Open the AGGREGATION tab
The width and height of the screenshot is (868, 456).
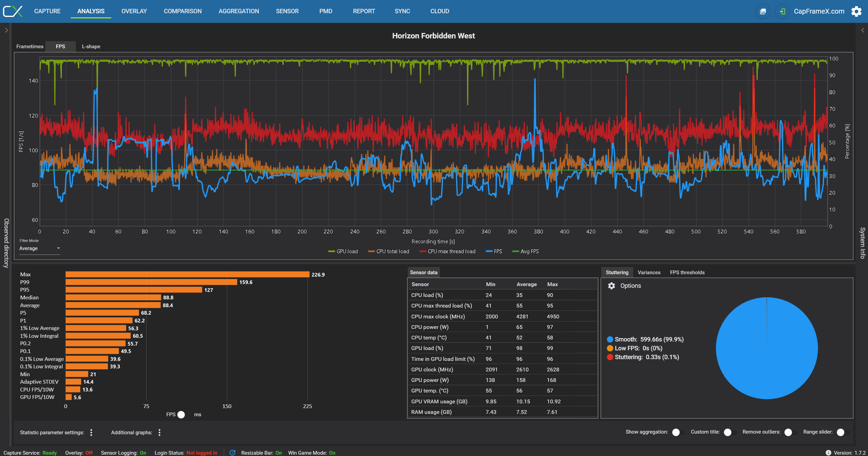(x=239, y=11)
